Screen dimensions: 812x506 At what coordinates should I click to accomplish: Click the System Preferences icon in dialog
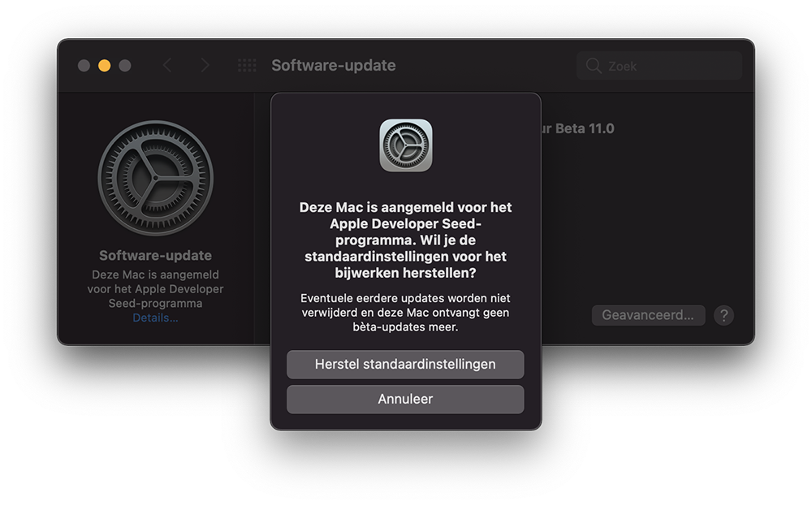(405, 145)
